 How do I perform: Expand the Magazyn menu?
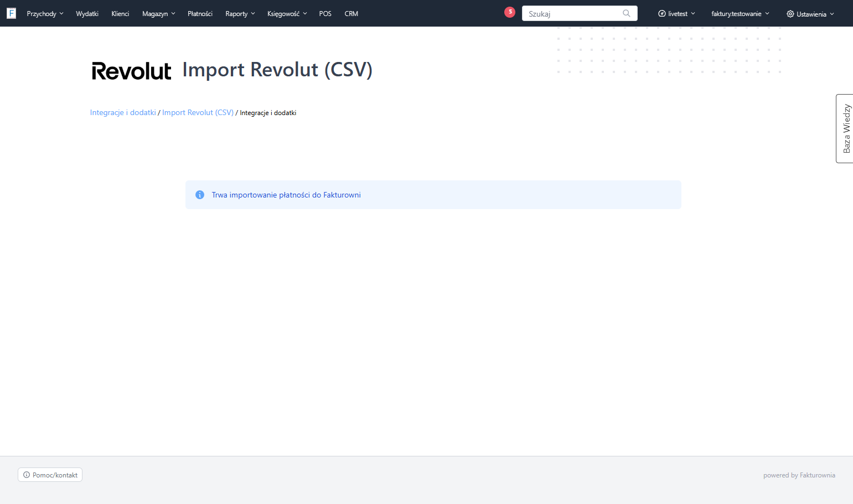coord(158,14)
